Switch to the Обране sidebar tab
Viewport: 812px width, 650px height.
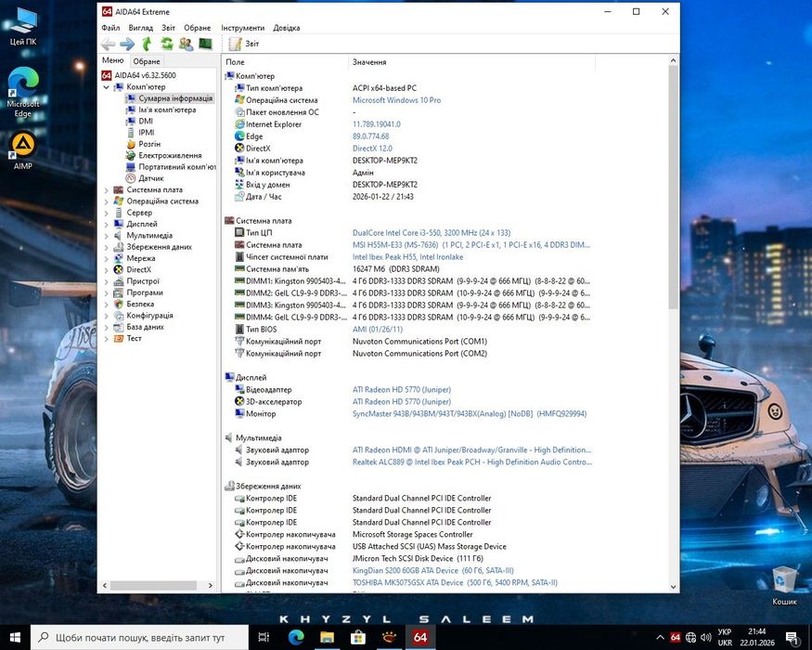point(147,61)
